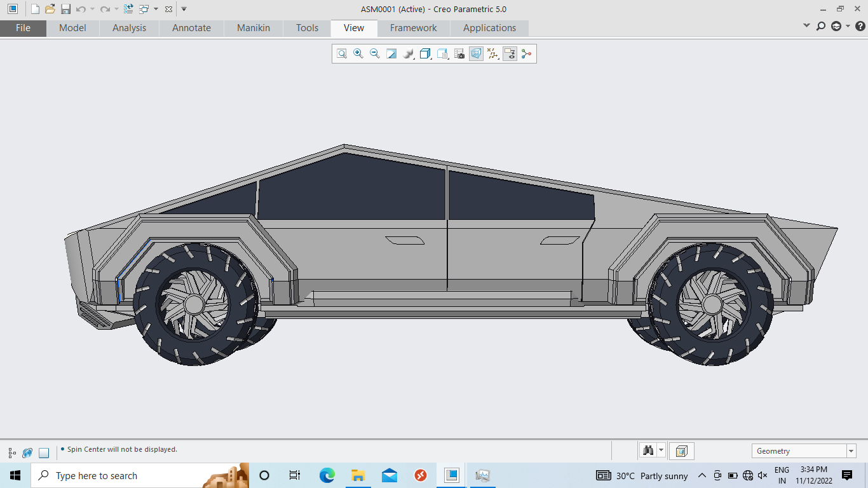Click the Help question mark icon

click(x=860, y=26)
